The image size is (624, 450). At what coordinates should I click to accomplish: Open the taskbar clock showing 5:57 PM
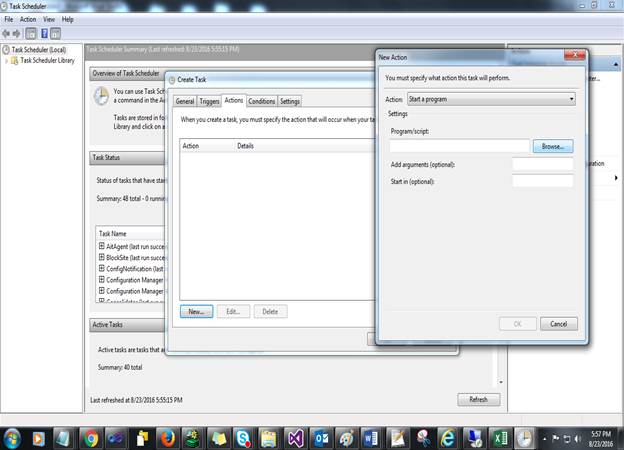click(x=601, y=438)
